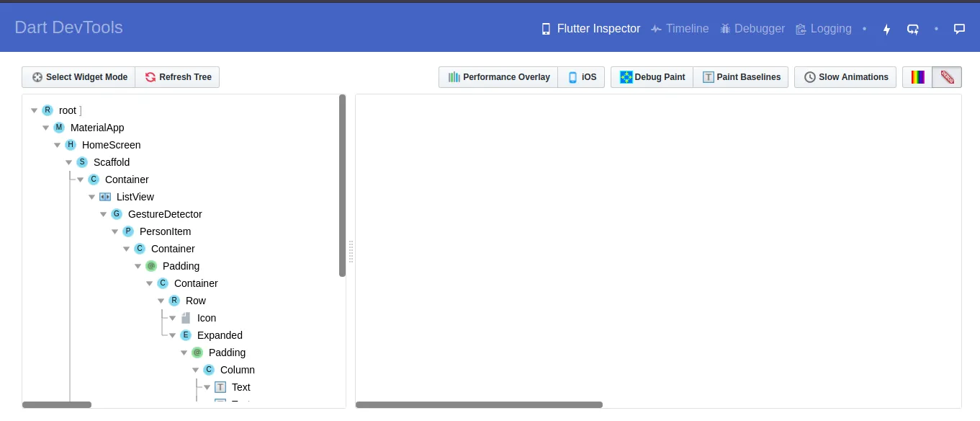Open the feedback chat icon
980x421 pixels.
click(x=959, y=29)
